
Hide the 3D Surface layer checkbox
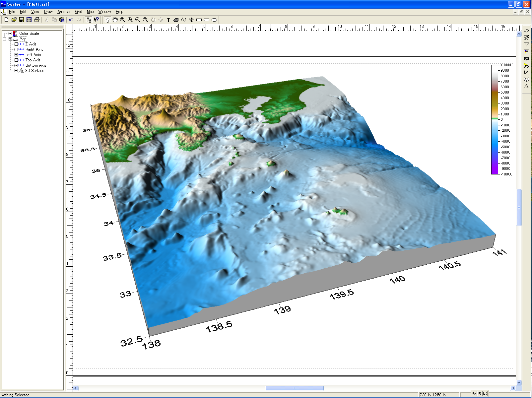16,71
